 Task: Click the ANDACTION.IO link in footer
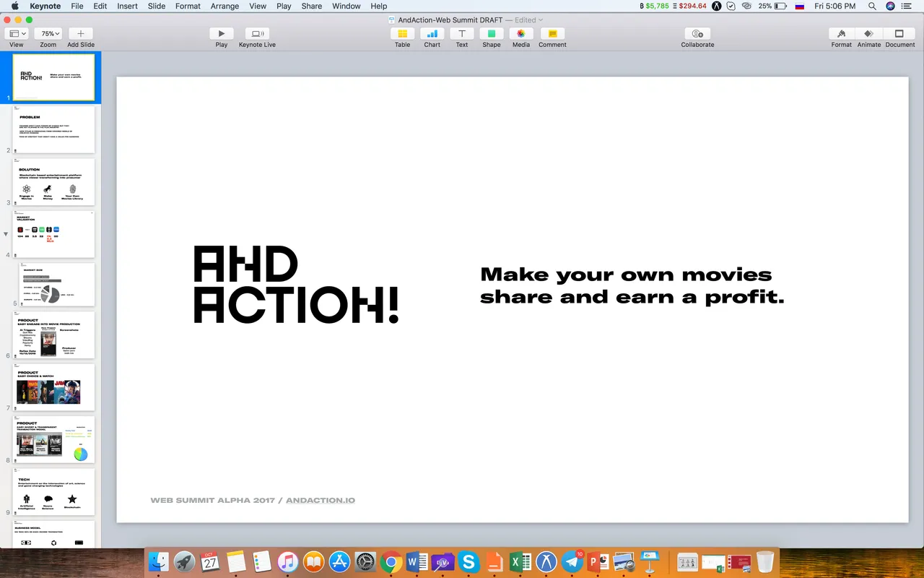coord(321,500)
